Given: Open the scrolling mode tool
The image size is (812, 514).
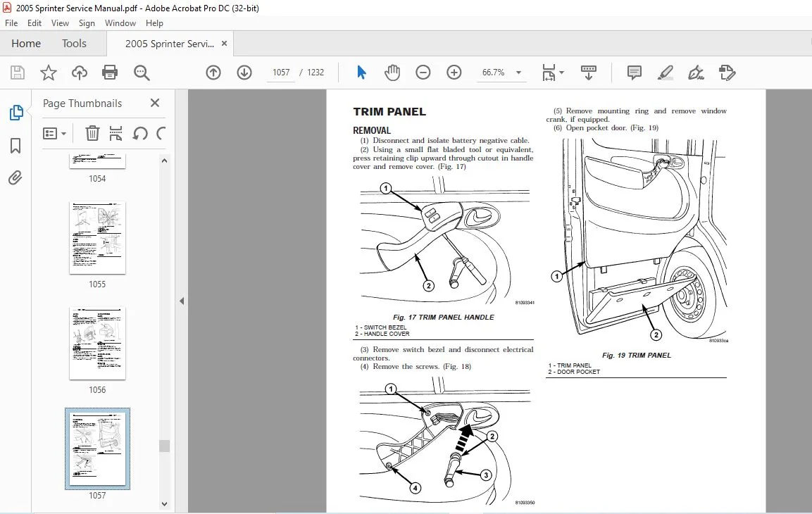Looking at the screenshot, I should click(589, 73).
